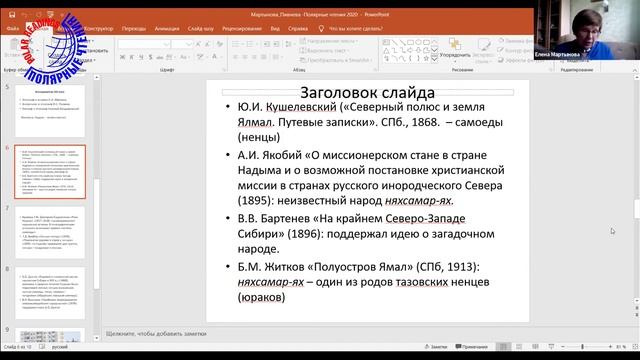The height and width of the screenshot is (360, 640).
Task: Open the font size combo box
Action: coord(182,44)
